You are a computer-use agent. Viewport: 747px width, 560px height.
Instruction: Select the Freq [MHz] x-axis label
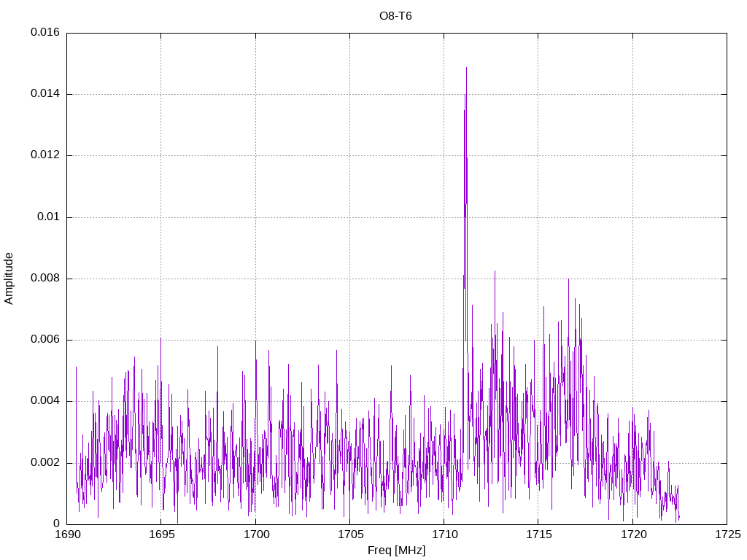396,551
